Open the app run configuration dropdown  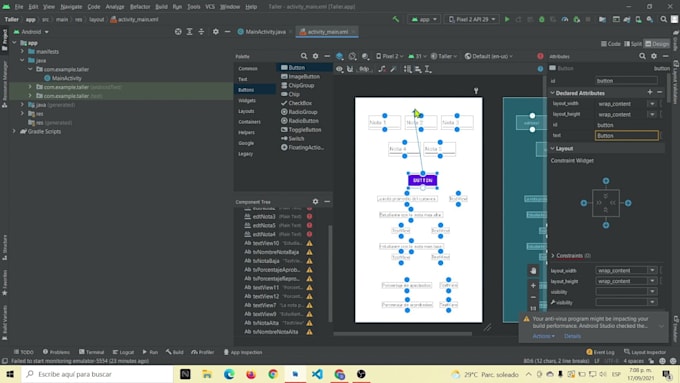tap(424, 19)
